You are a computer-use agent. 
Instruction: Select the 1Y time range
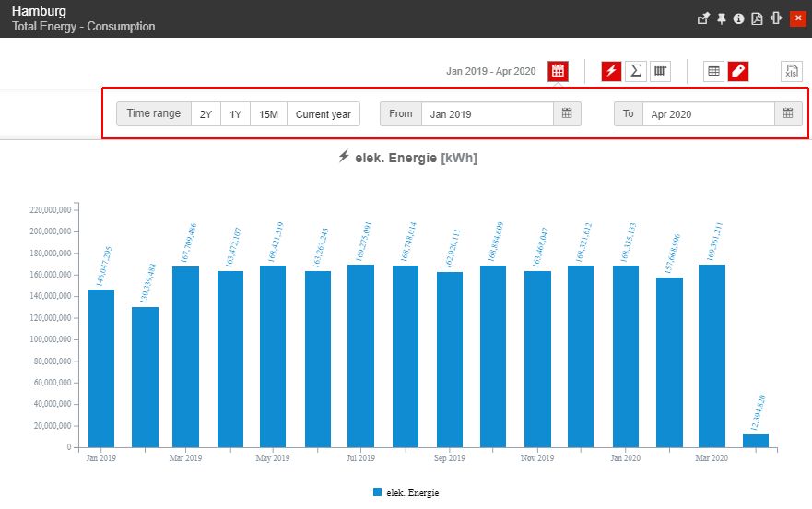point(235,114)
